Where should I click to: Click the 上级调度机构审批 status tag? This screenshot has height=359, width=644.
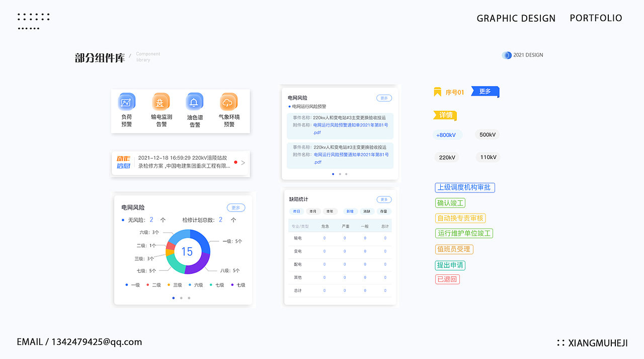point(465,187)
